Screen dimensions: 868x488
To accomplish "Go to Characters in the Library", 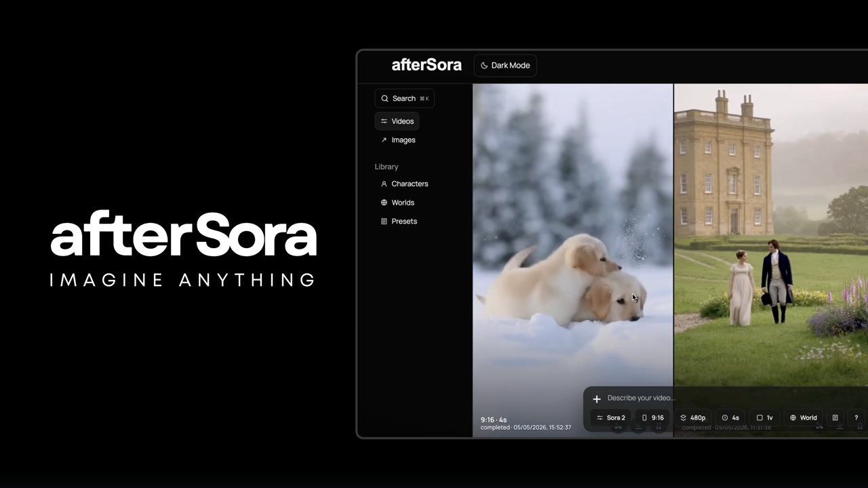I will click(404, 184).
